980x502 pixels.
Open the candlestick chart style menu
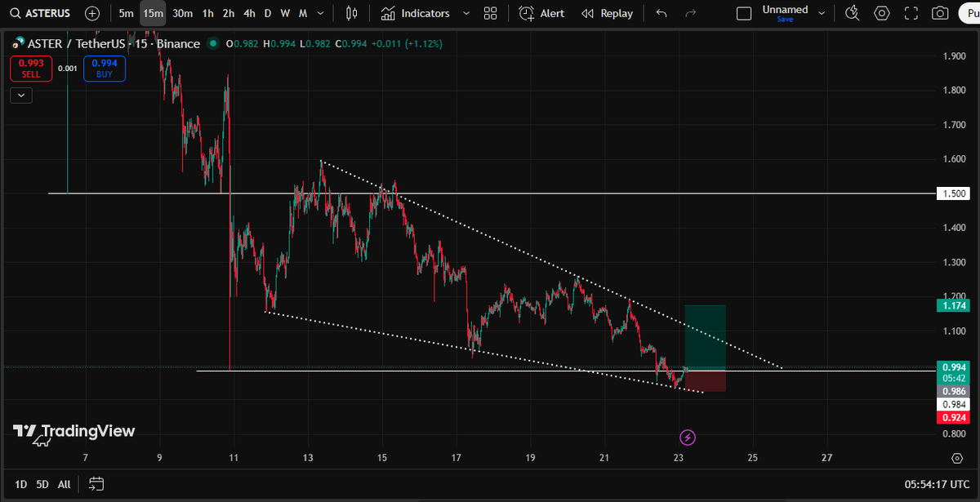[x=352, y=14]
